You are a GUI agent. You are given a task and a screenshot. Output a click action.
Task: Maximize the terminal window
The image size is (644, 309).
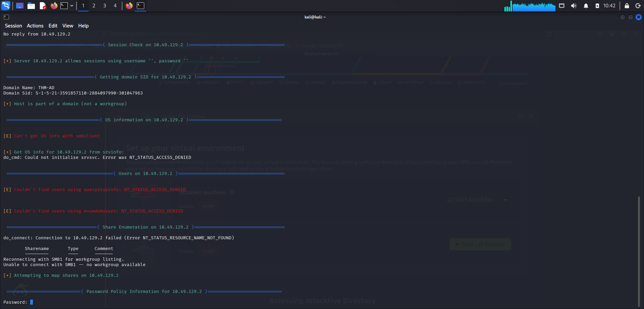click(x=631, y=17)
